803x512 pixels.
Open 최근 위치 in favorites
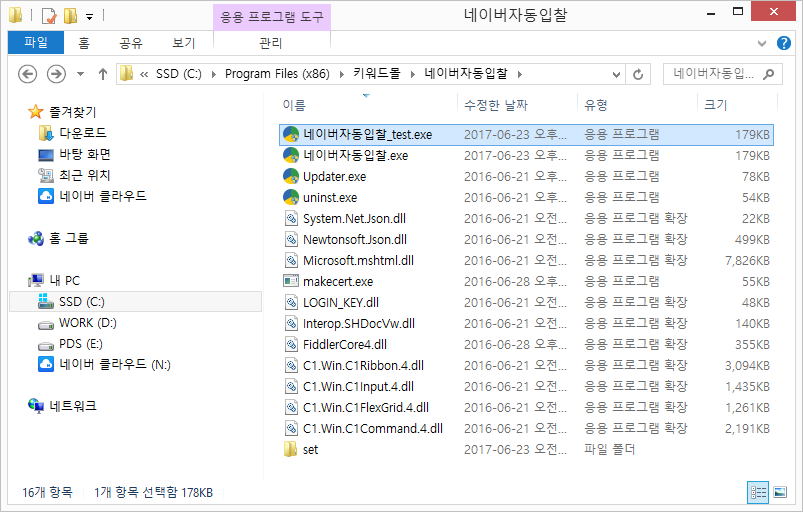tap(75, 175)
